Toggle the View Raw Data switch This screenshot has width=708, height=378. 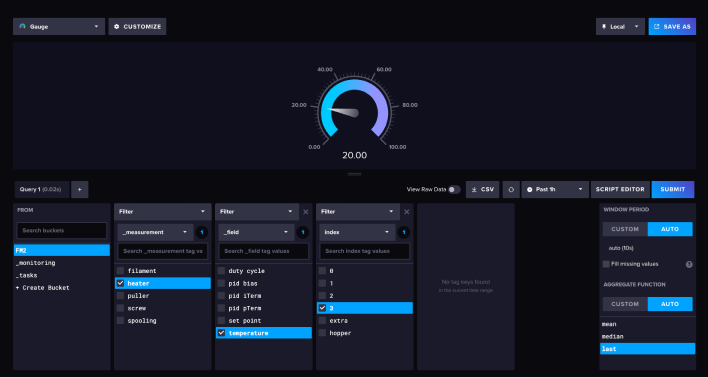point(454,190)
